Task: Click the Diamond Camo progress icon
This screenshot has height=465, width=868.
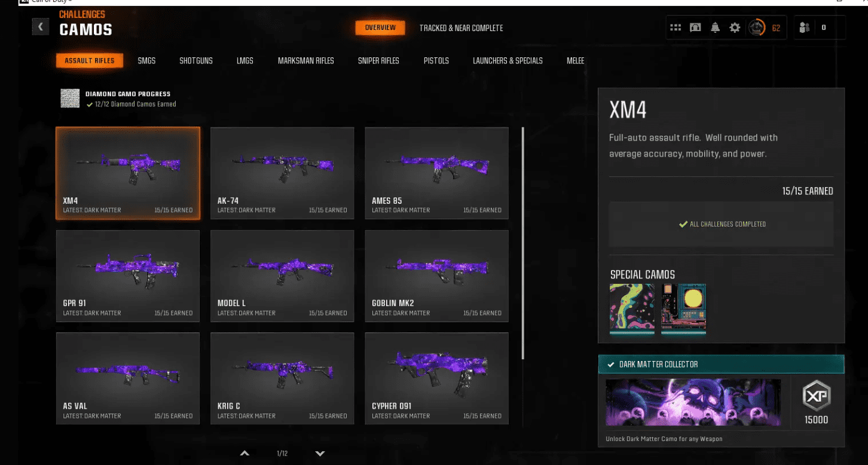Action: click(70, 99)
